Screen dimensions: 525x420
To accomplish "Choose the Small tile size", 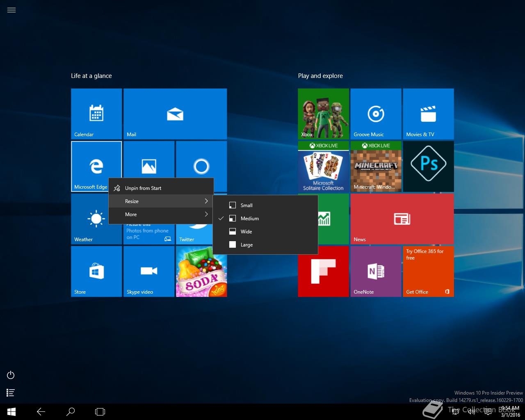I will 265,205.
